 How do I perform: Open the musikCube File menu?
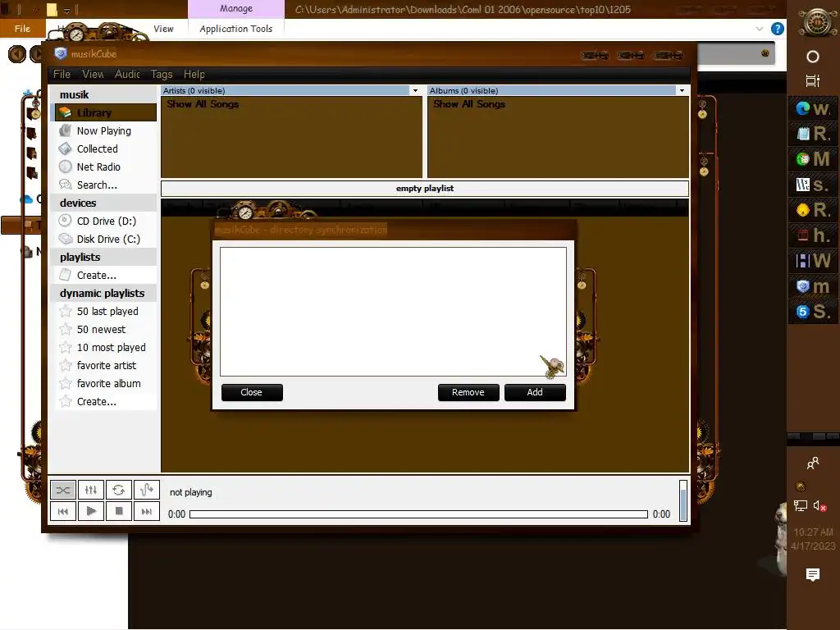(62, 74)
